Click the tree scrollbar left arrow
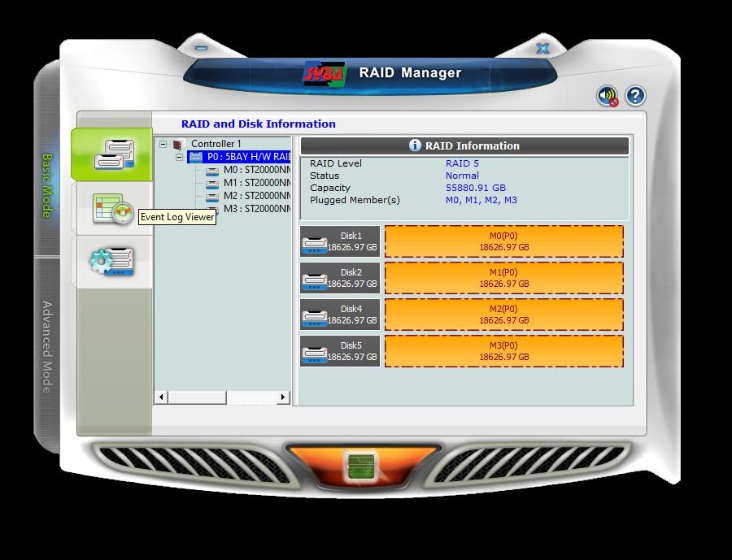The image size is (732, 560). coord(161,397)
